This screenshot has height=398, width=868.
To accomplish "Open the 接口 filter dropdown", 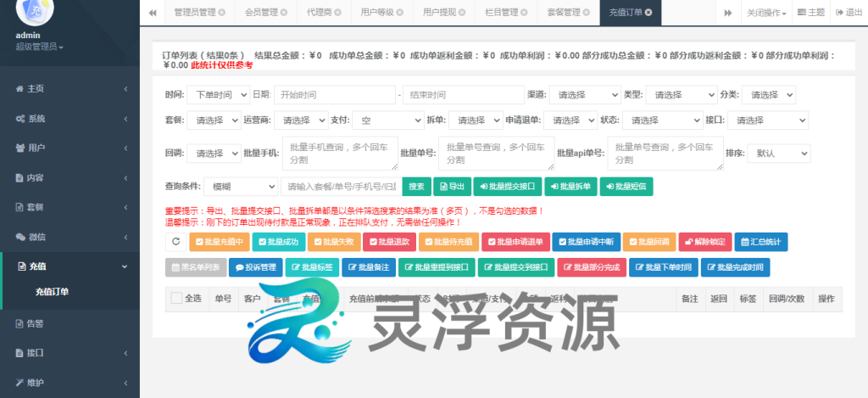I will 768,121.
